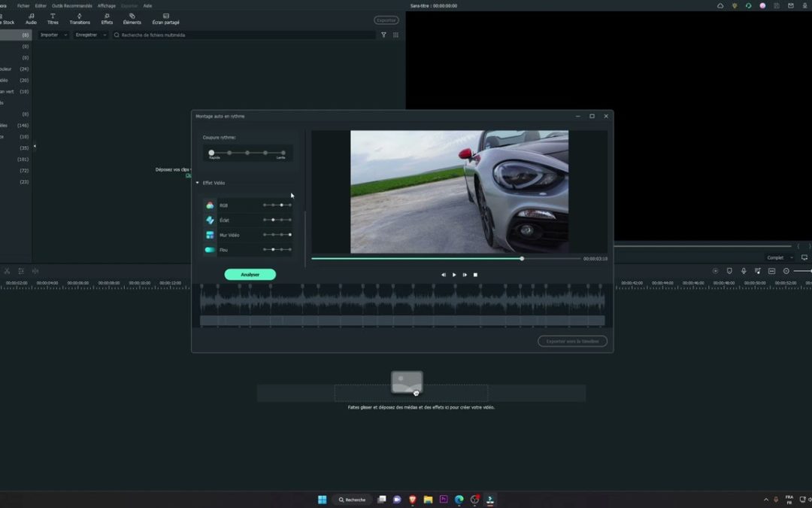Viewport: 812px width, 508px height.
Task: Click the timeline adjust settings icon
Action: (21, 271)
